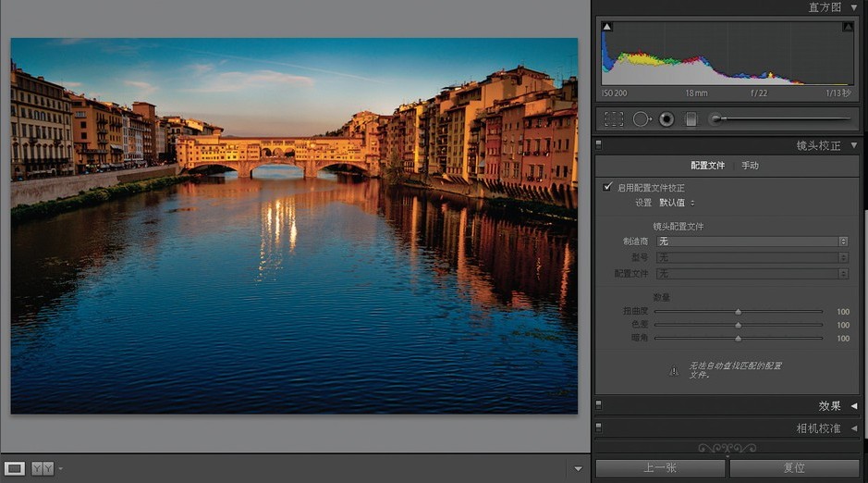Click the 无法自动查找匹配的配置文件 message
Image resolution: width=868 pixels, height=483 pixels.
pyautogui.click(x=735, y=370)
